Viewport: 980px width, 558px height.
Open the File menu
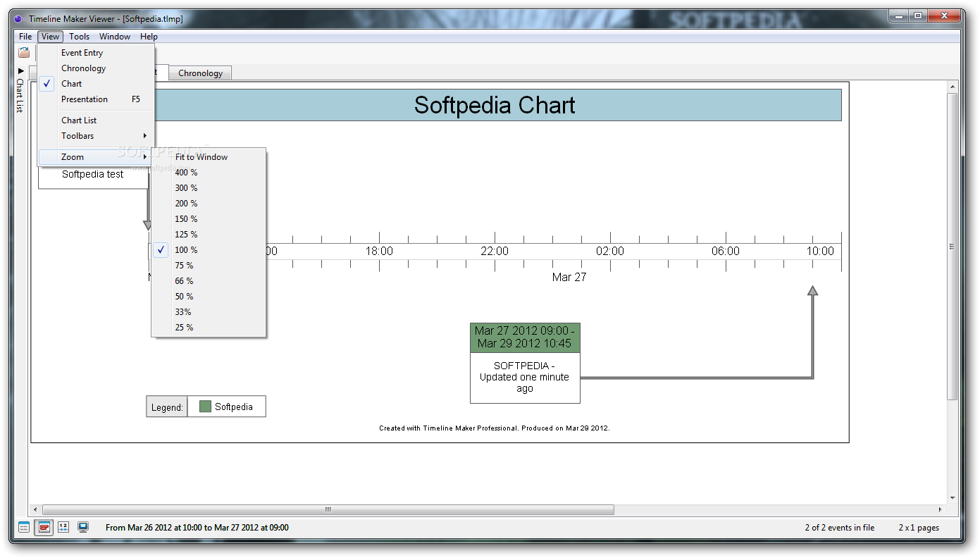point(25,37)
